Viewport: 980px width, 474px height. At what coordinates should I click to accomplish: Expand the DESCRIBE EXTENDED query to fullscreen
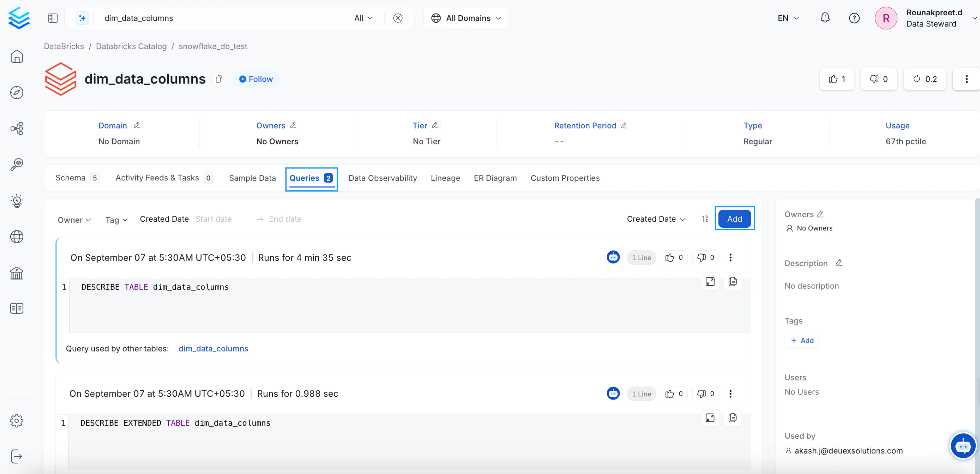click(710, 418)
